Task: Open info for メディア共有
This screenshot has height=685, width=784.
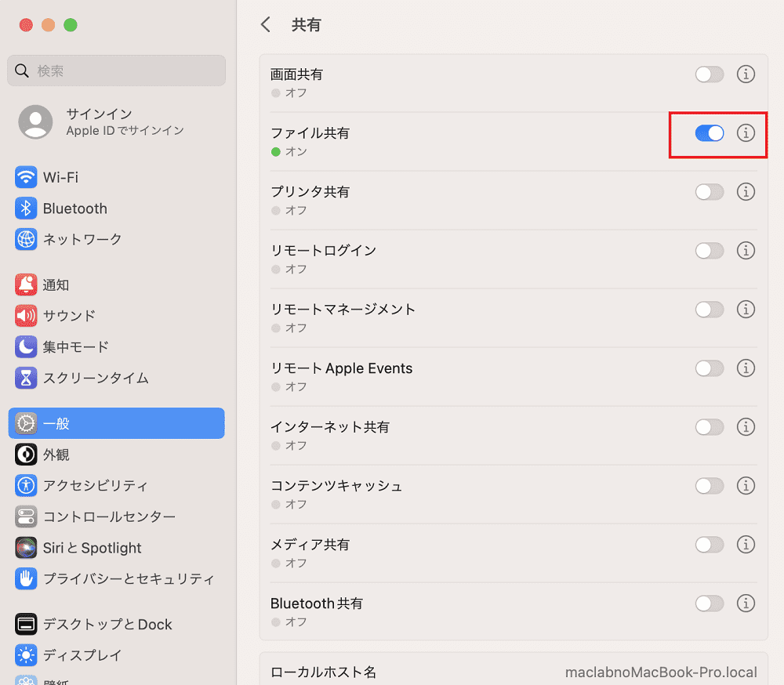Action: [746, 545]
